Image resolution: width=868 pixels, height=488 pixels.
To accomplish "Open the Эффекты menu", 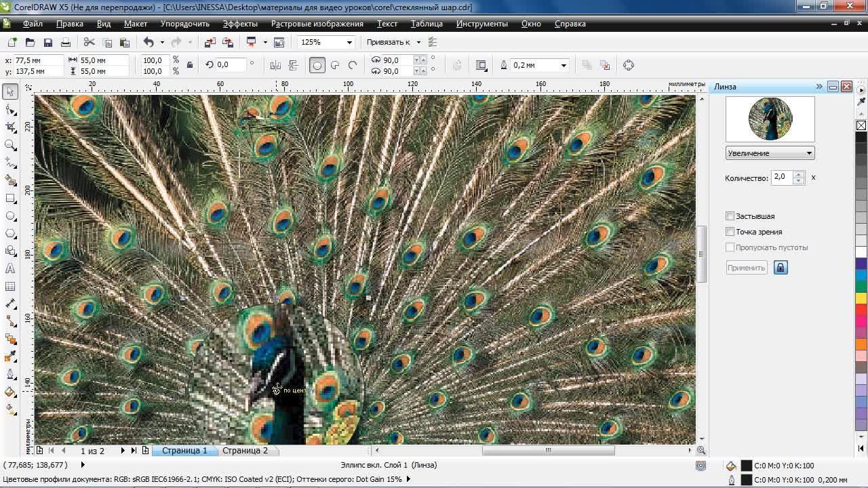I will point(240,24).
